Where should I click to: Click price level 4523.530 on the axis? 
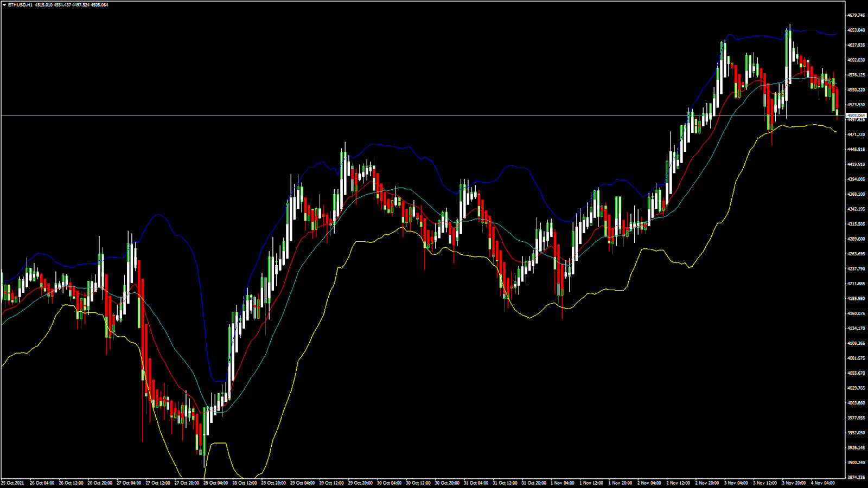(856, 105)
